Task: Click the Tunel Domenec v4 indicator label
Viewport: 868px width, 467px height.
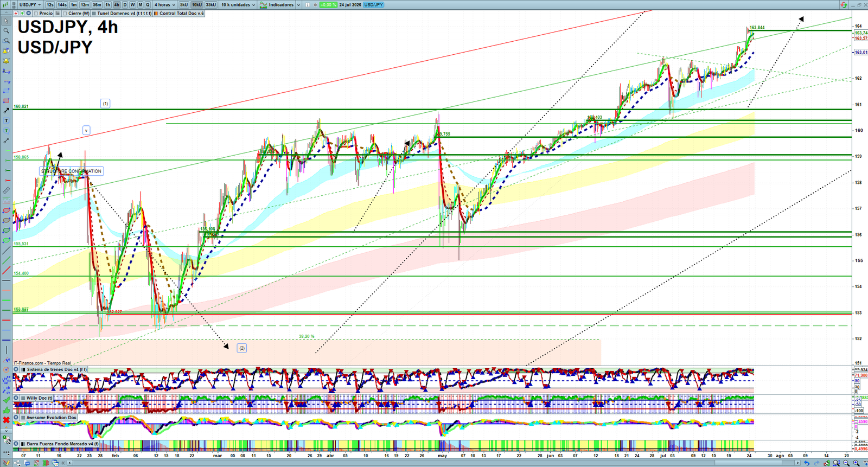Action: coord(124,14)
